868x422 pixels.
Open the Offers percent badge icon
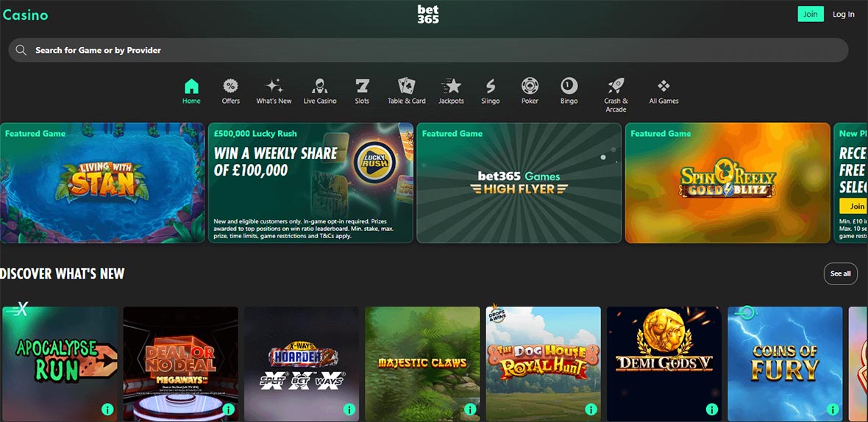[x=231, y=86]
